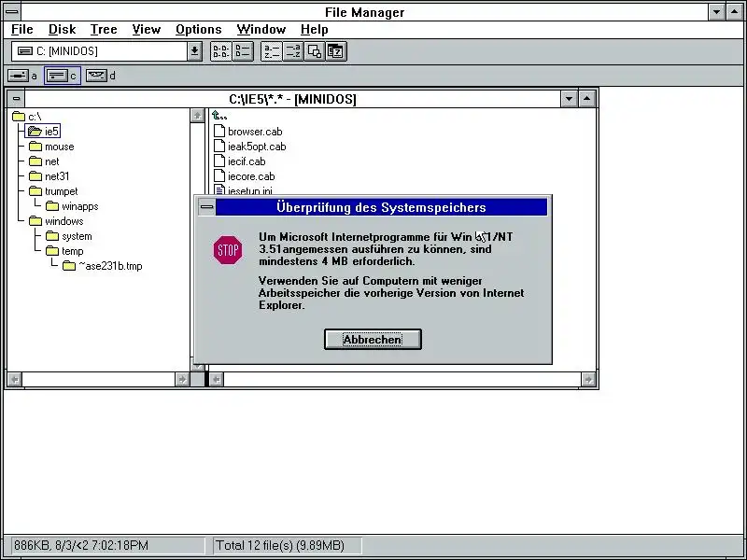Screen dimensions: 747x560
Task: Click the sort by date toolbar icon
Action: pyautogui.click(x=336, y=51)
